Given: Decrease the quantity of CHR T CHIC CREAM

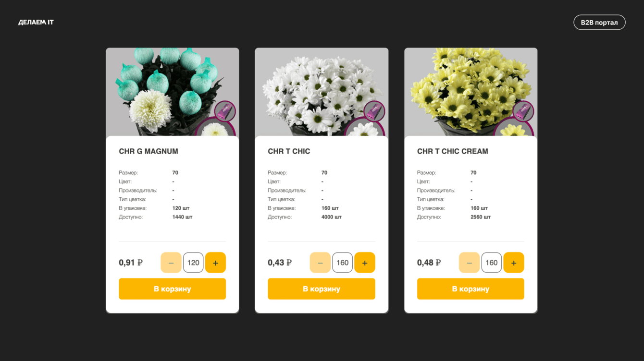Looking at the screenshot, I should pos(470,263).
